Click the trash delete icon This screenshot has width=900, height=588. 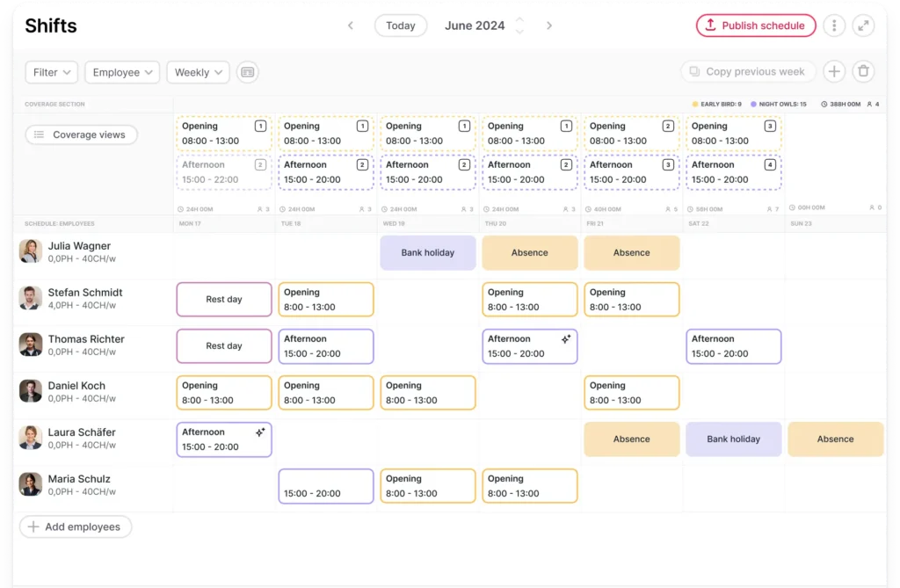[x=863, y=71]
